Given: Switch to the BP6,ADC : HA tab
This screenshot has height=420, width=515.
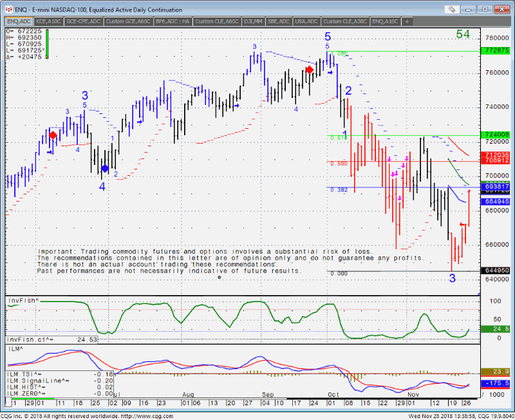Looking at the screenshot, I should tap(173, 21).
